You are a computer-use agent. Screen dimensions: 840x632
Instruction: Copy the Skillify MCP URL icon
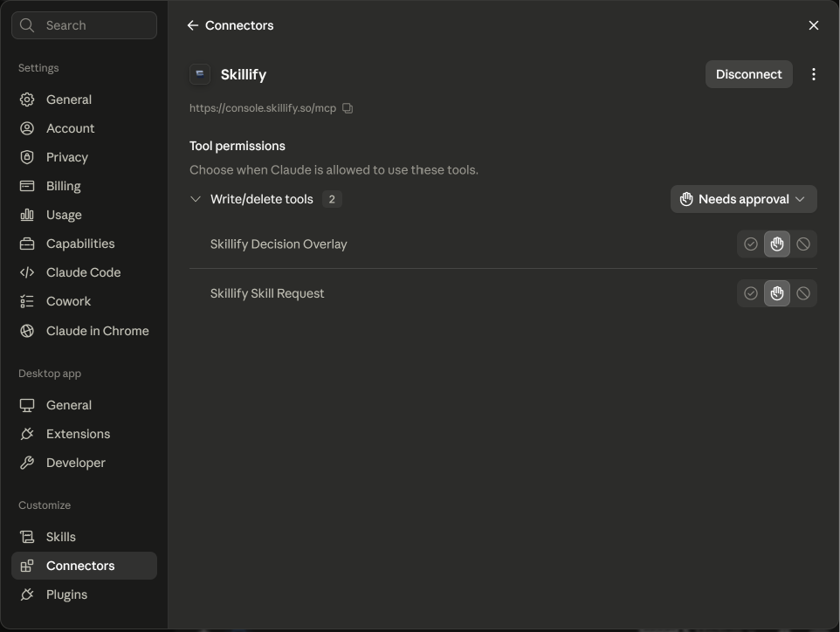pyautogui.click(x=348, y=108)
